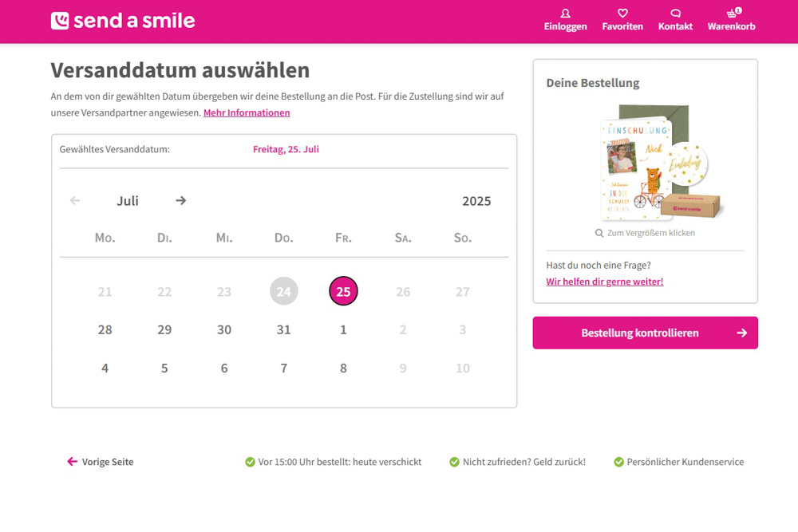
Task: Select July 31 in the calendar
Action: pos(283,330)
